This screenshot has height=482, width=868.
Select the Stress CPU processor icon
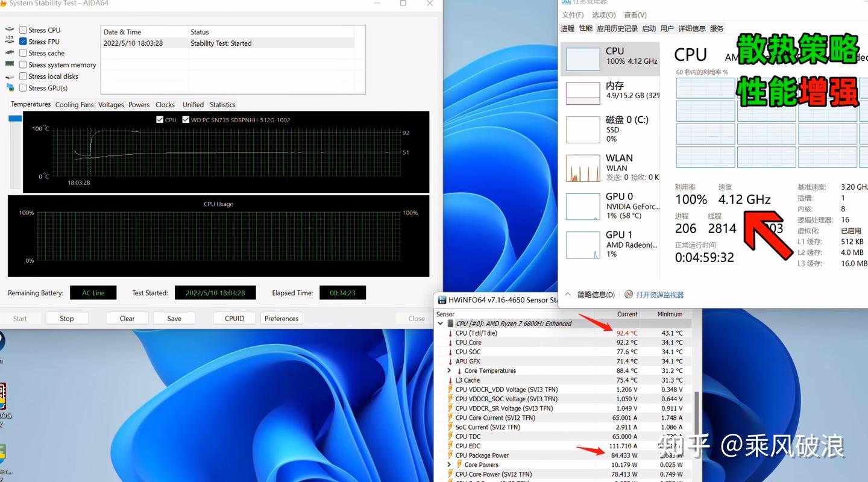pos(9,30)
